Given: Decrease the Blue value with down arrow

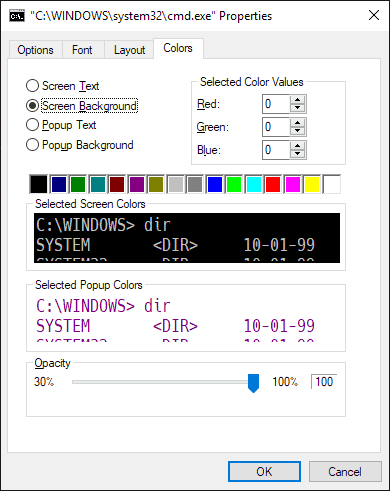Looking at the screenshot, I should pos(297,154).
